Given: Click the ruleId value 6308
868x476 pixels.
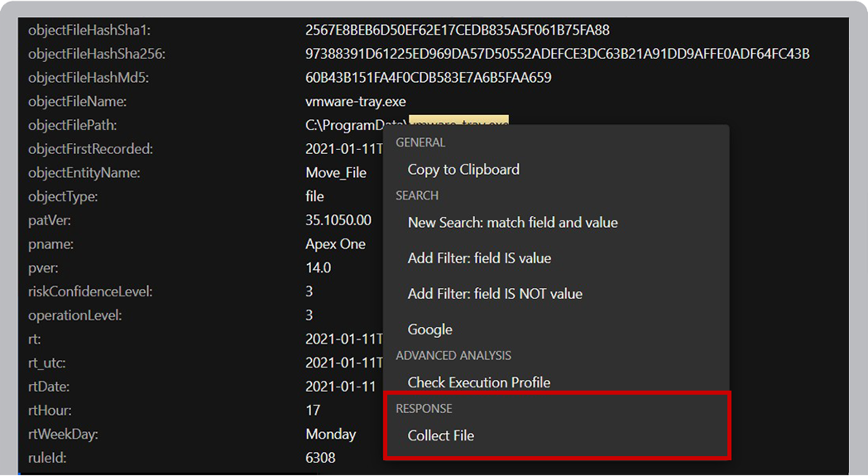Looking at the screenshot, I should point(320,458).
